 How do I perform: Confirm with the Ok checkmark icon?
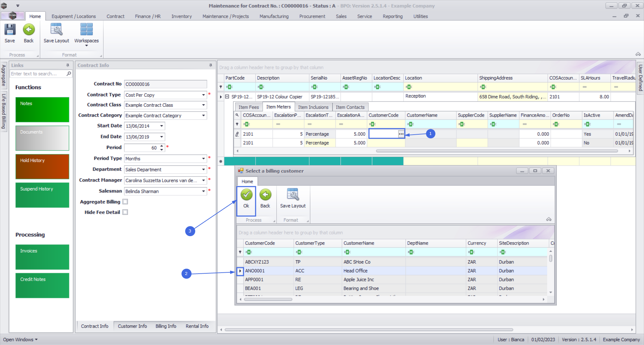[x=246, y=195]
